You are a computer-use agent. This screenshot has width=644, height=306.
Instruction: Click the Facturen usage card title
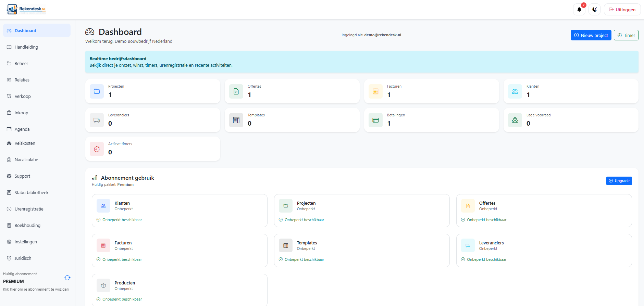coord(123,243)
